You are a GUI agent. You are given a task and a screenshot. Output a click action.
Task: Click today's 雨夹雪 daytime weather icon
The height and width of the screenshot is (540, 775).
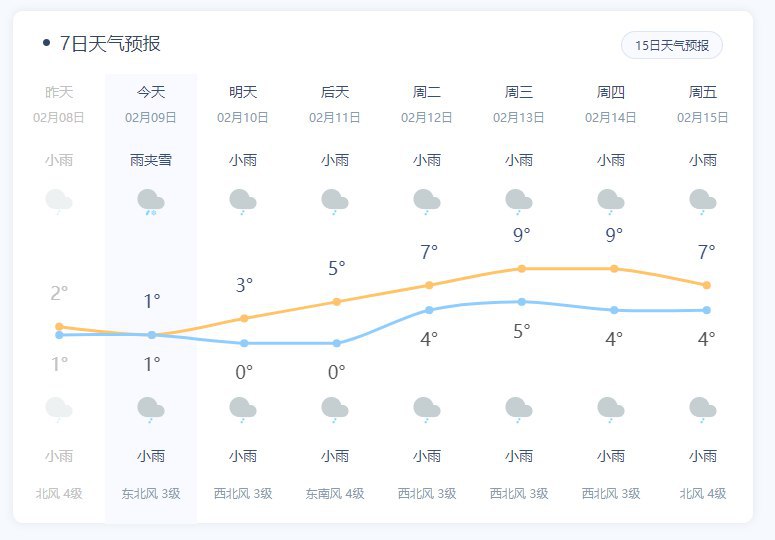151,201
